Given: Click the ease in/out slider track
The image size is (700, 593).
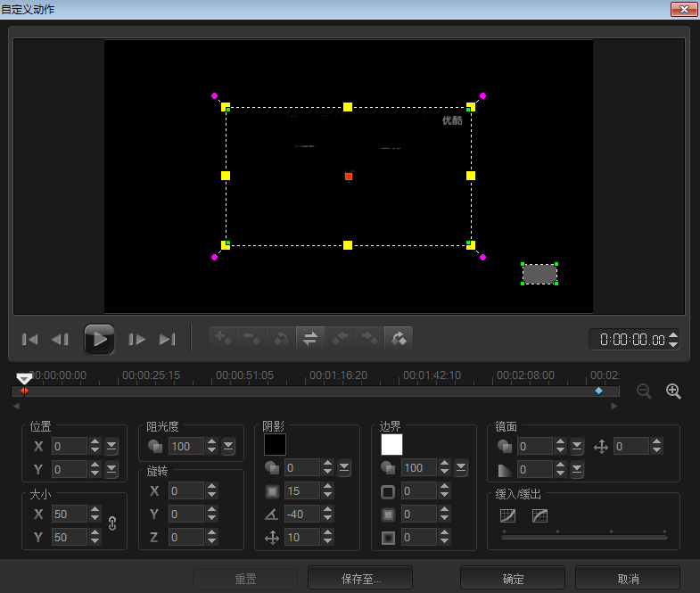Looking at the screenshot, I should pos(584,537).
